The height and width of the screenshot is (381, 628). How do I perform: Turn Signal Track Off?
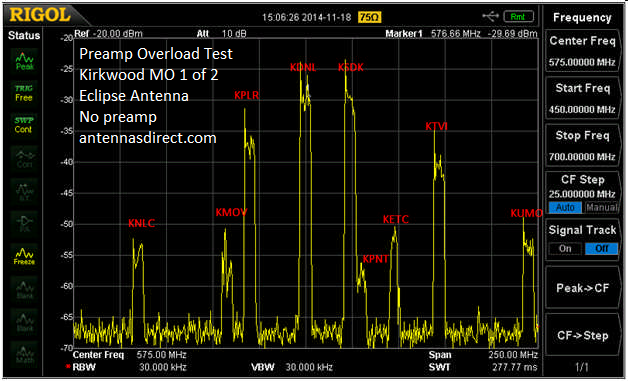601,248
